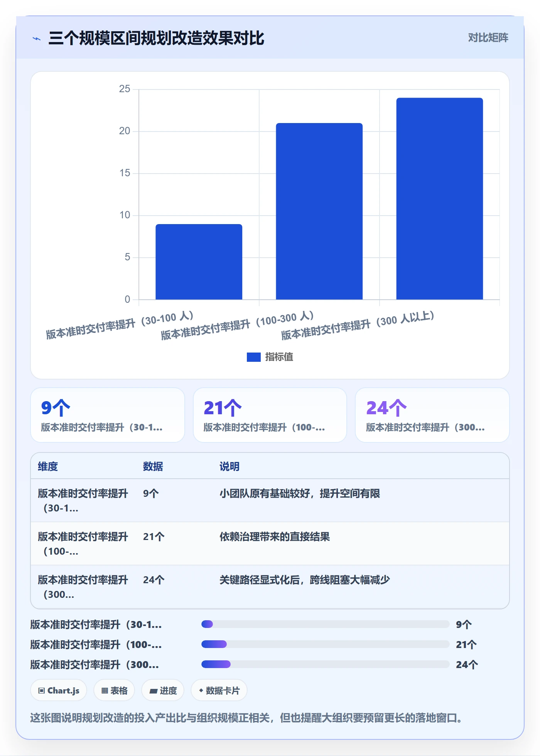This screenshot has width=540, height=756.
Task: Click table cell 小团队原有基础较好，提升空间有限
Action: (300, 493)
